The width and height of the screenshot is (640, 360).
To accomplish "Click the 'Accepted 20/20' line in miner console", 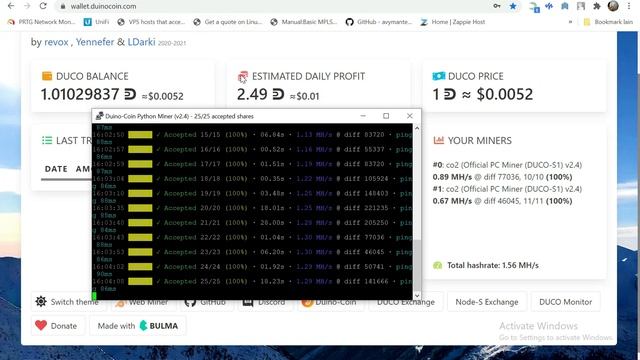I will pyautogui.click(x=252, y=208).
